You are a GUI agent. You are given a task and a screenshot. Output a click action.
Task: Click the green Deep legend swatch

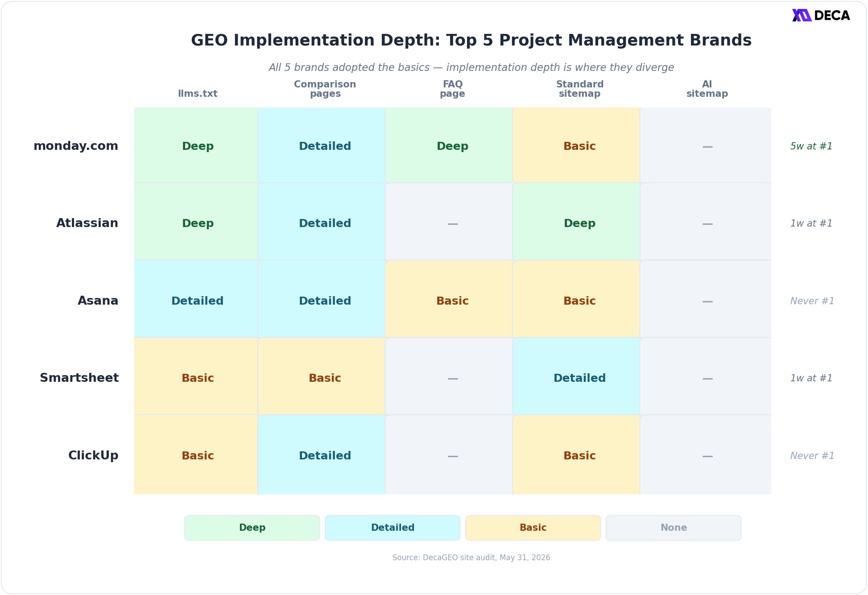[252, 528]
